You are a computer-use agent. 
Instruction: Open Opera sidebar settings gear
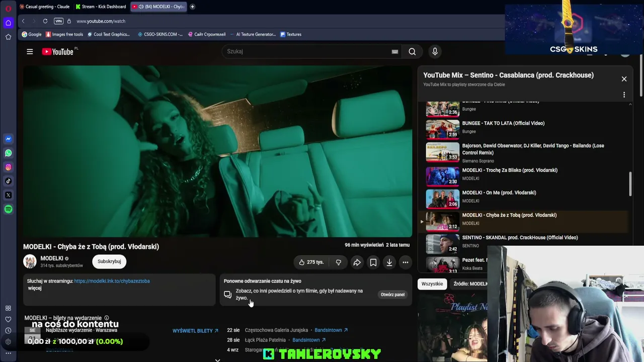tap(8, 342)
